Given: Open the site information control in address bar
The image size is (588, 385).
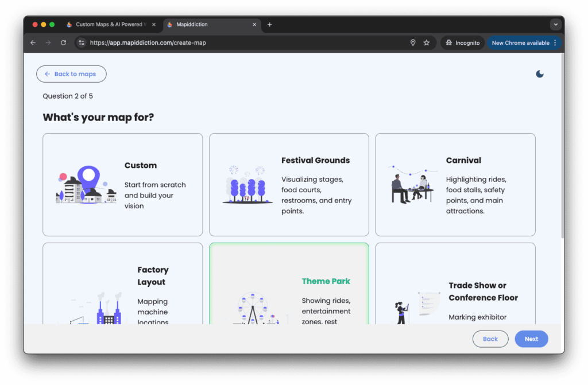Looking at the screenshot, I should click(82, 43).
